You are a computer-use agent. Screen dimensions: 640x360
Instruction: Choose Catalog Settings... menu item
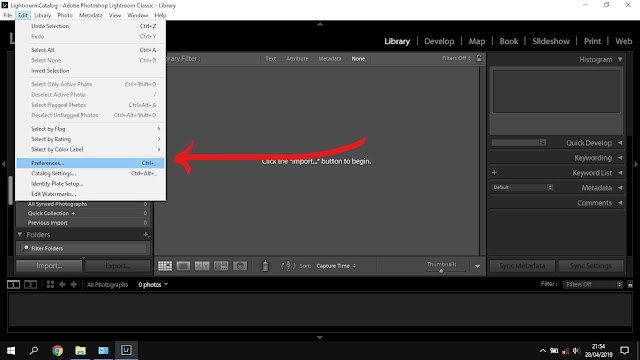(91, 173)
